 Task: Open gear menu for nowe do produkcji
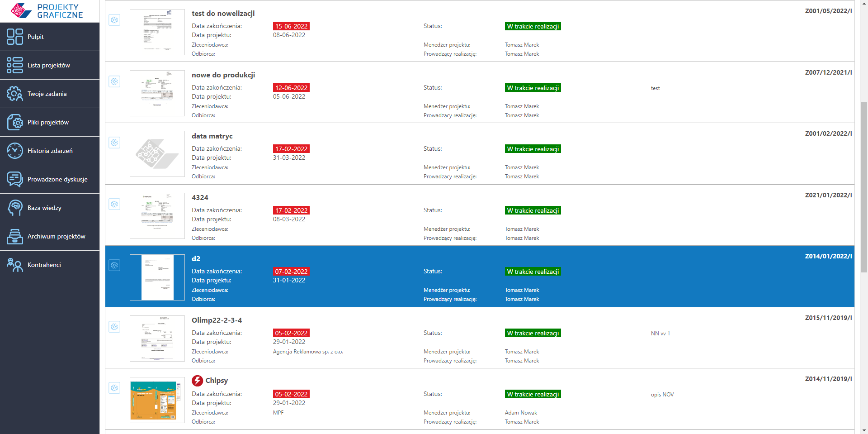114,81
